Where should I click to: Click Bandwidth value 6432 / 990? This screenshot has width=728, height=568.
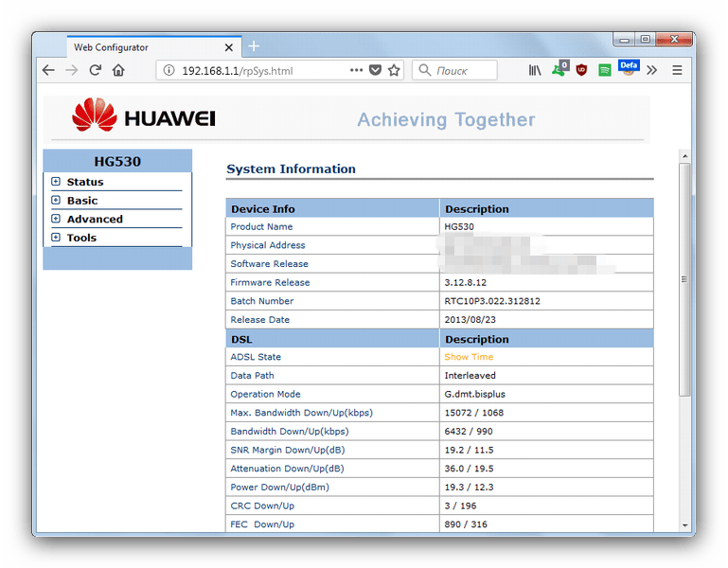click(469, 431)
